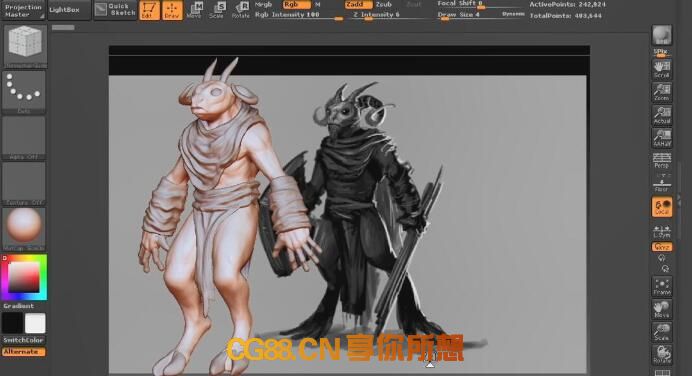Viewport: 692px width, 376px height.
Task: Click the Actual size icon on right shelf
Action: (x=662, y=115)
